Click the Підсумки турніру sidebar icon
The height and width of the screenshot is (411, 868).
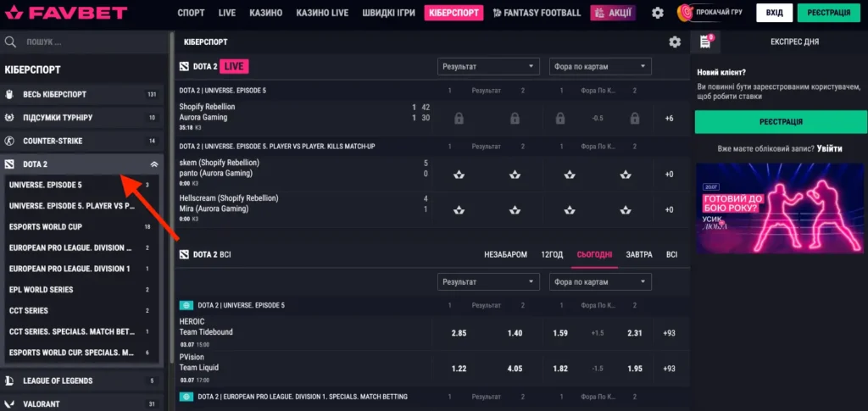tap(9, 118)
